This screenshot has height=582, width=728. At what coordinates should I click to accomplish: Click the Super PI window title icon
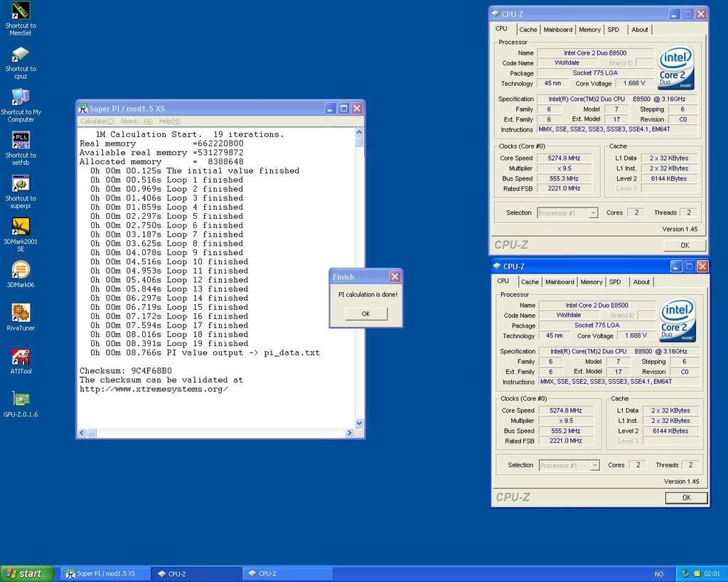83,108
